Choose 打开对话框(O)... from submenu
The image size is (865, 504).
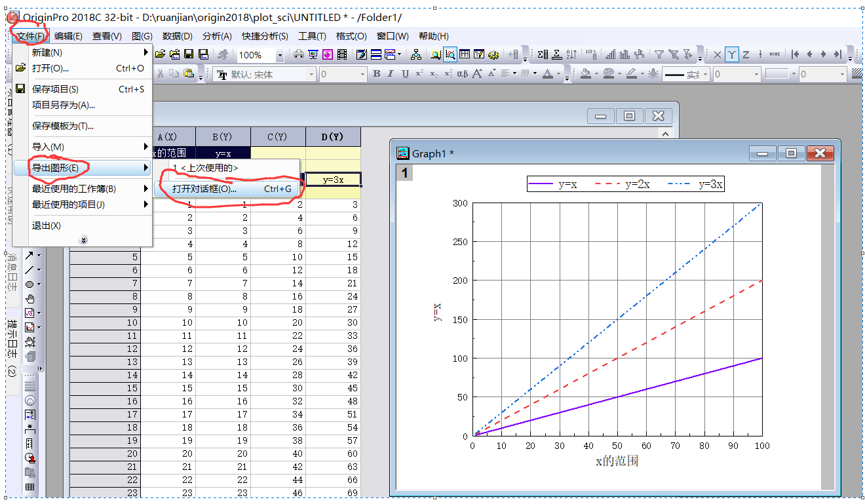(x=227, y=189)
